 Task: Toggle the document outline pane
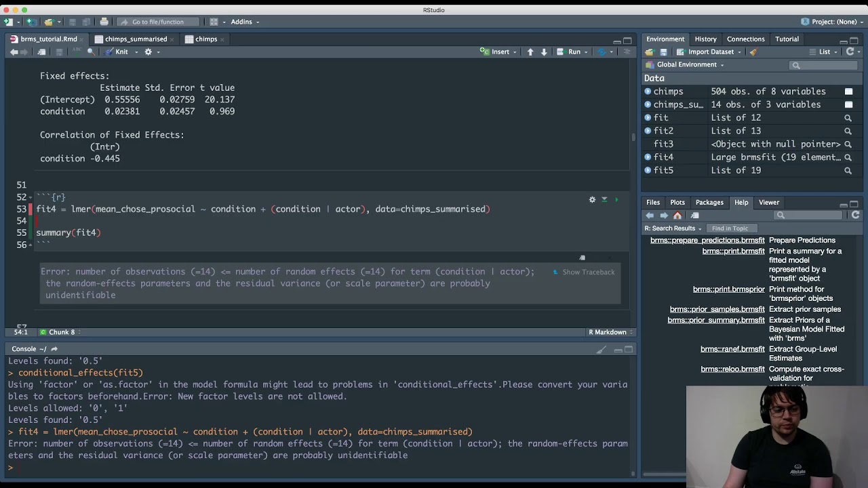pyautogui.click(x=626, y=52)
